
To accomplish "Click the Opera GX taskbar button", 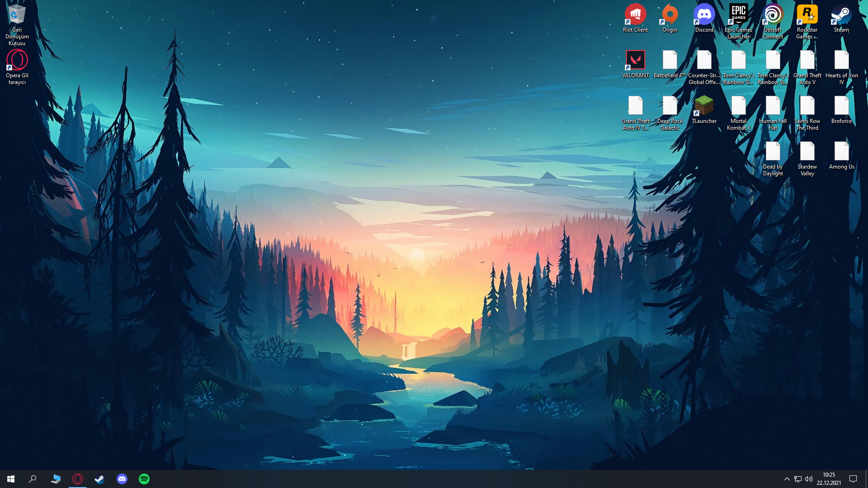I will click(x=78, y=479).
